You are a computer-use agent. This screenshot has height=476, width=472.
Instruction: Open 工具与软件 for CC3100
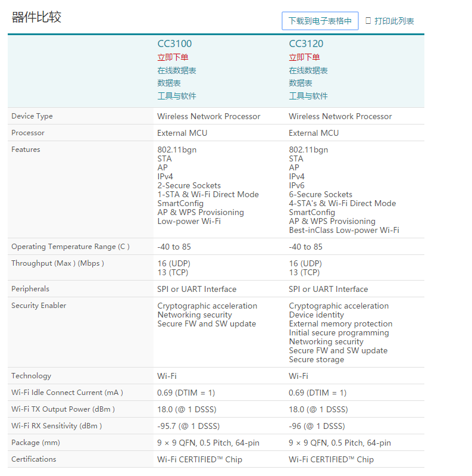coord(177,96)
